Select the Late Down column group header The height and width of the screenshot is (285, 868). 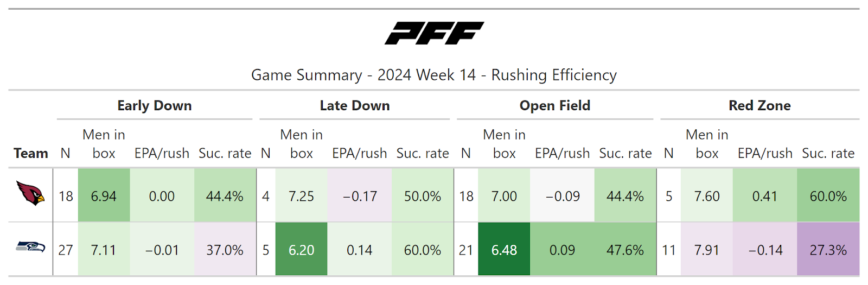click(x=355, y=106)
